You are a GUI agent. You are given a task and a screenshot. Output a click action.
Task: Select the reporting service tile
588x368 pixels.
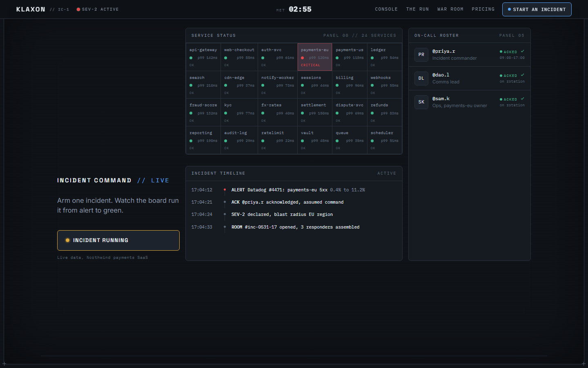tap(203, 140)
